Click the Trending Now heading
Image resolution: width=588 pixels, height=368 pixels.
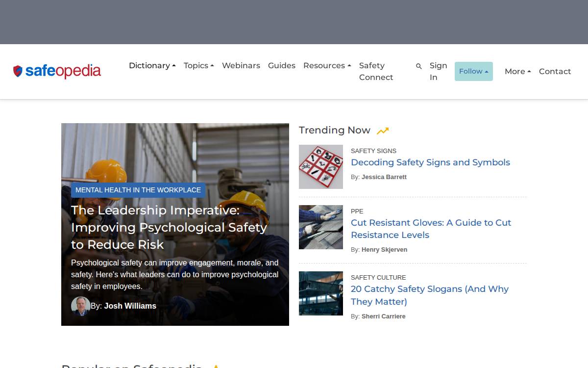335,130
